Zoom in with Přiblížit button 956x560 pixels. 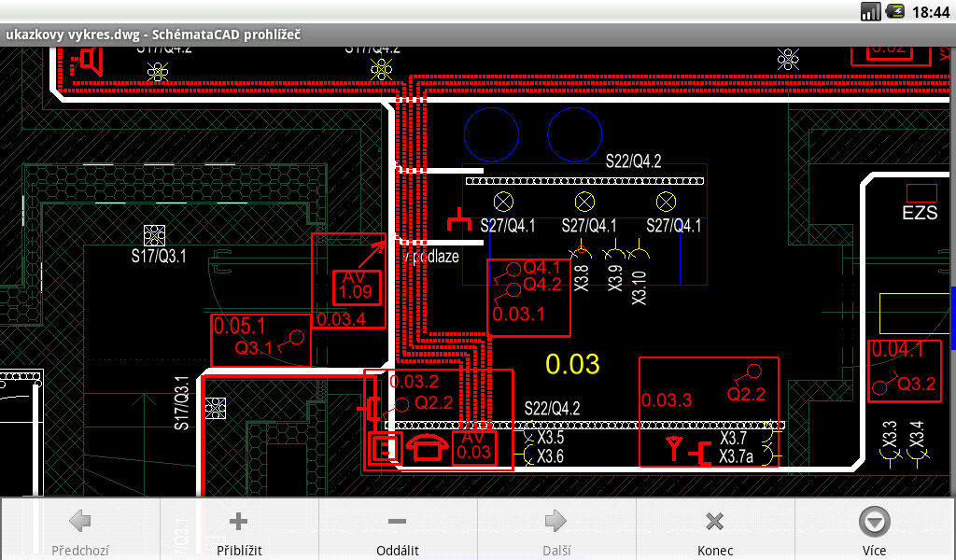tap(239, 529)
